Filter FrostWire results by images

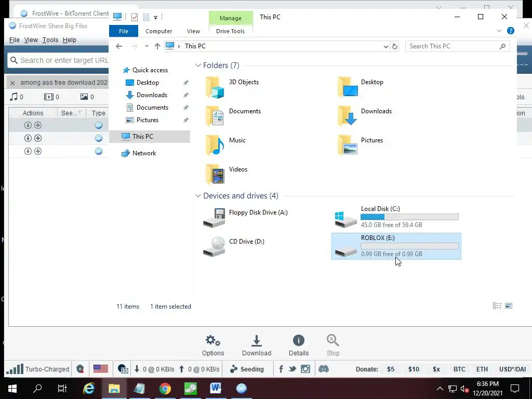click(x=87, y=97)
